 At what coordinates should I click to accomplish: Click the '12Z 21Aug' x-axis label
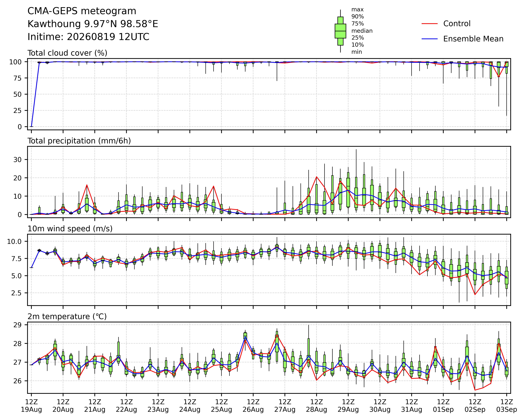coord(95,406)
